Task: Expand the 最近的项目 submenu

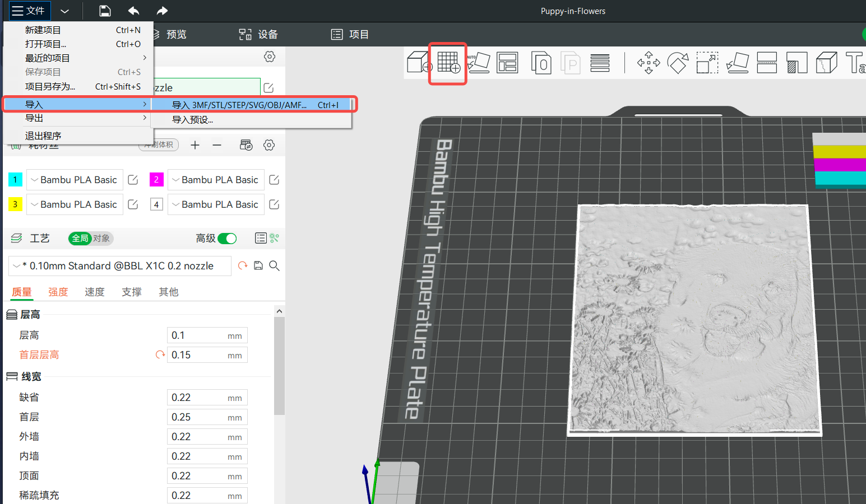Action: coord(78,58)
